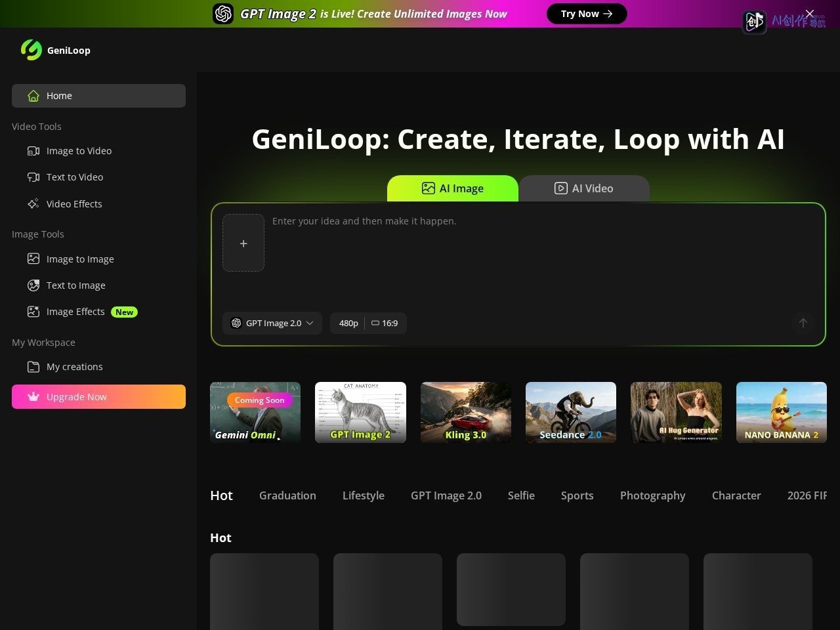
Task: Click the Image to Image icon
Action: [x=33, y=259]
